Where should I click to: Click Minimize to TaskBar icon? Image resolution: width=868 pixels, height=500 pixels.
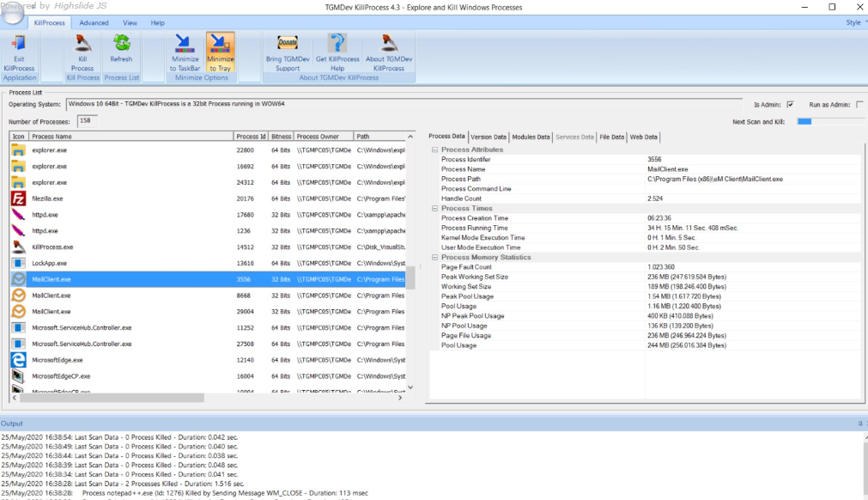[x=185, y=43]
